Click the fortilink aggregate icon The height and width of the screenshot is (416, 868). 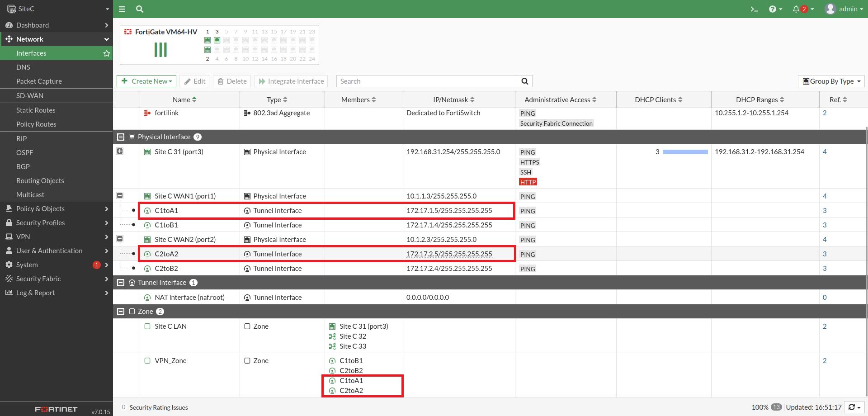147,113
